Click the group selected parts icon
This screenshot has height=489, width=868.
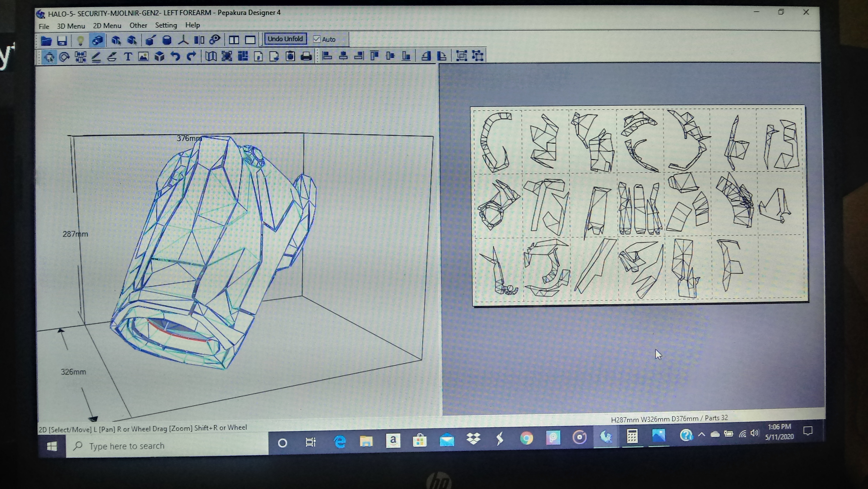[461, 56]
